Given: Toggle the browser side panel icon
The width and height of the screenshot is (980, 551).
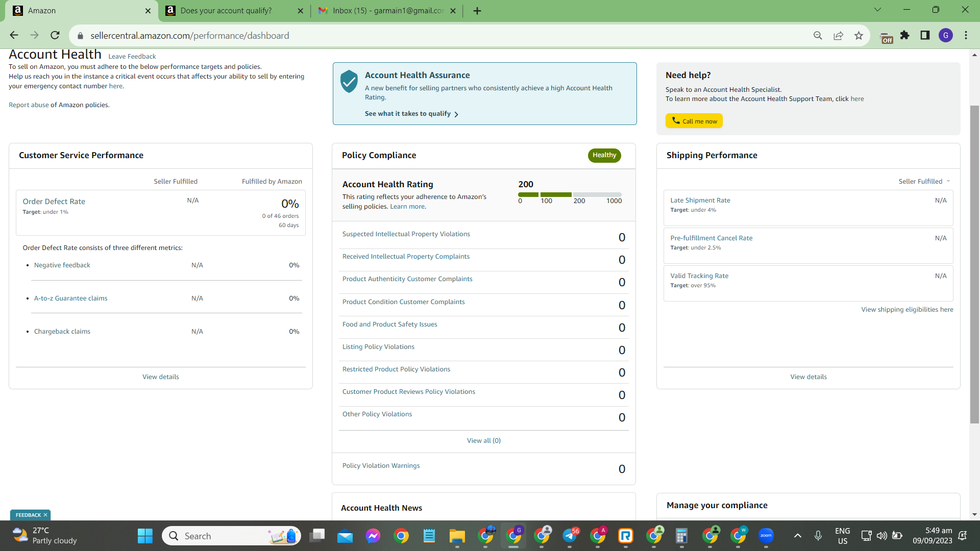Looking at the screenshot, I should click(x=925, y=35).
